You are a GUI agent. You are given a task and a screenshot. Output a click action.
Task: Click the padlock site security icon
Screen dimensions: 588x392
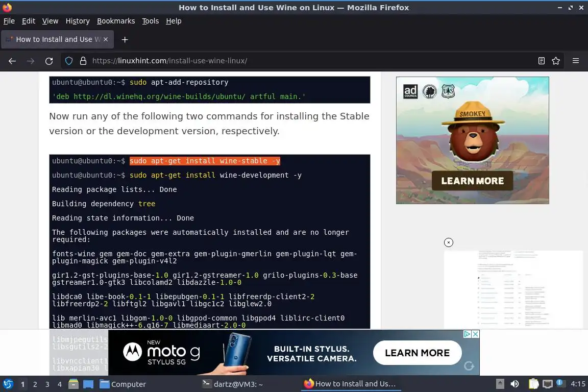click(83, 61)
